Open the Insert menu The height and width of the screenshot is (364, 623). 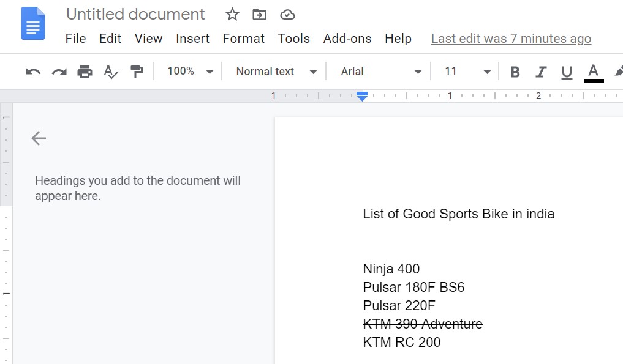(x=192, y=39)
